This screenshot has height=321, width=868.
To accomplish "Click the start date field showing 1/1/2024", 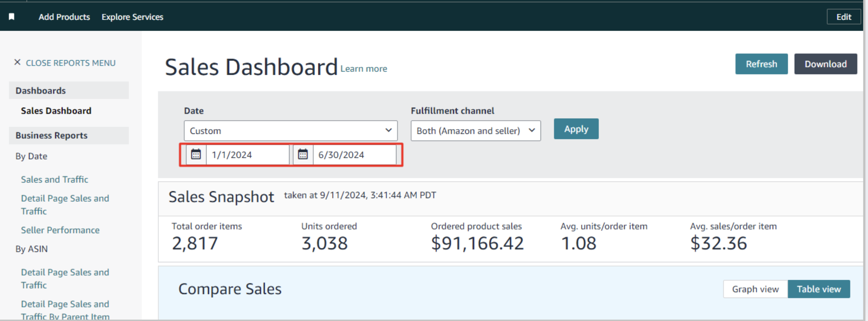I will point(247,155).
